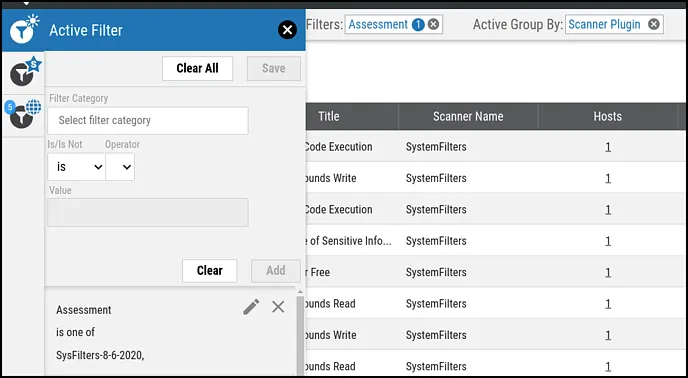Open the Is/Is Not dropdown

76,167
